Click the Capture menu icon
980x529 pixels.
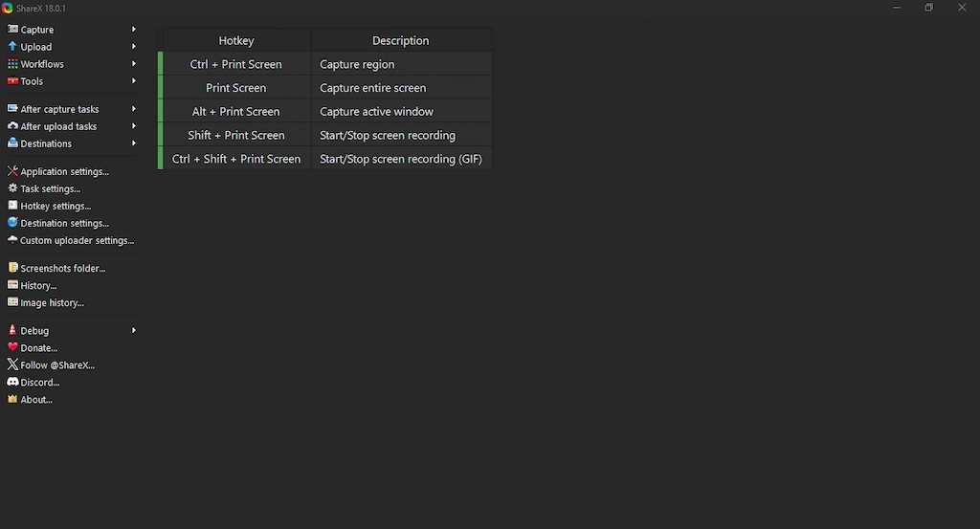[x=12, y=29]
